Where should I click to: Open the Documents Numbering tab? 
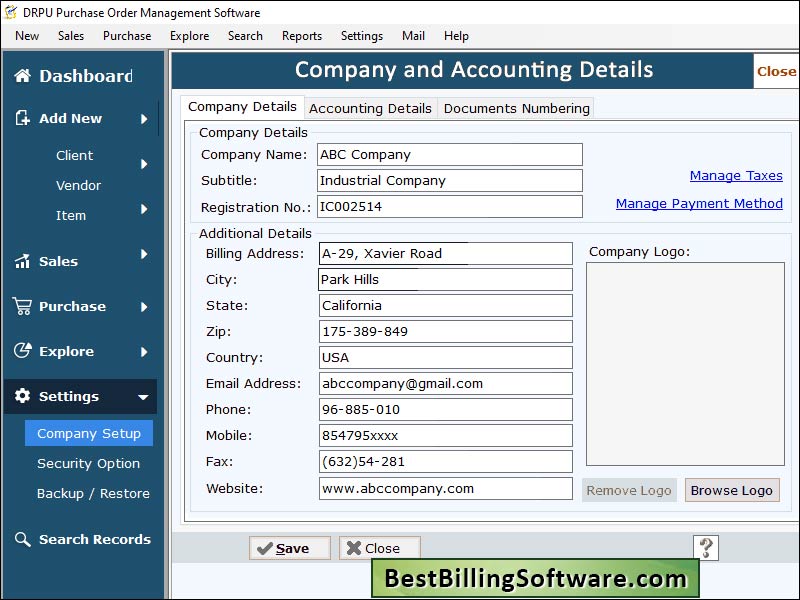pos(516,107)
